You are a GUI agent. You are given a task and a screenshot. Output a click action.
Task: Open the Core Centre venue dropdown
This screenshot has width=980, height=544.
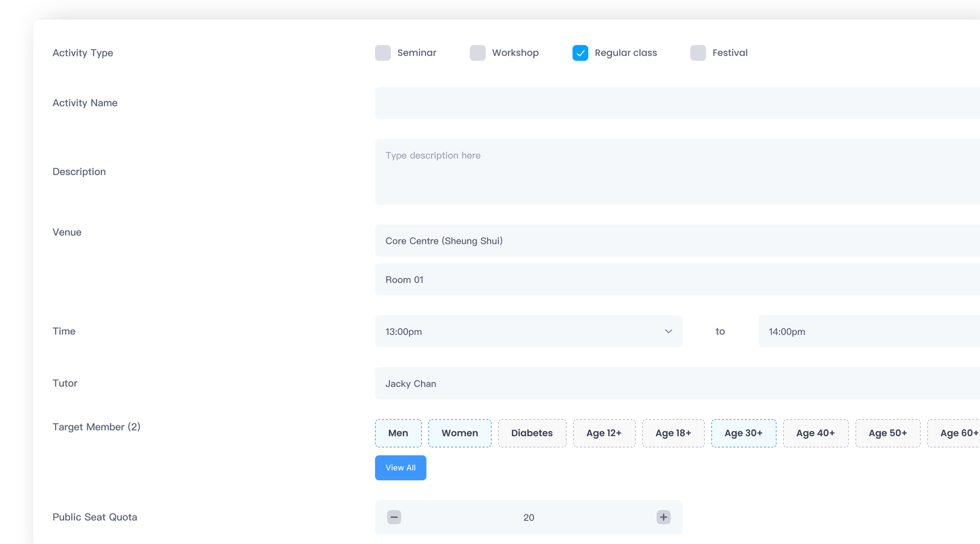click(x=677, y=241)
